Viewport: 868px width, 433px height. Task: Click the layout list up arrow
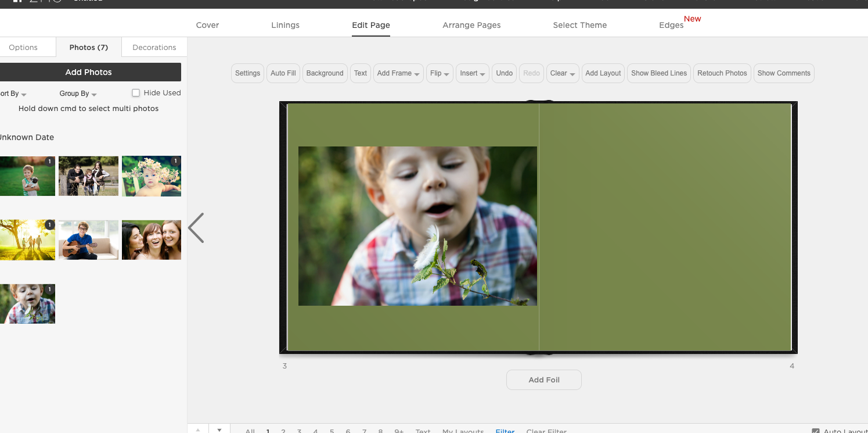(x=198, y=430)
